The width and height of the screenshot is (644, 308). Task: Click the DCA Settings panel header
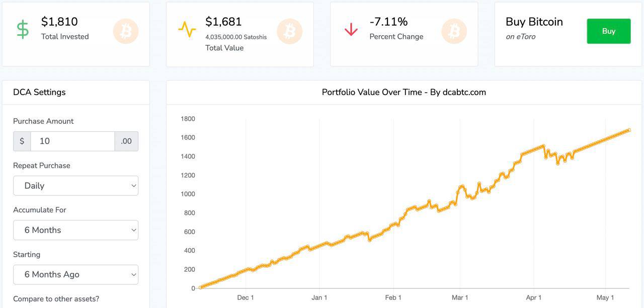39,92
